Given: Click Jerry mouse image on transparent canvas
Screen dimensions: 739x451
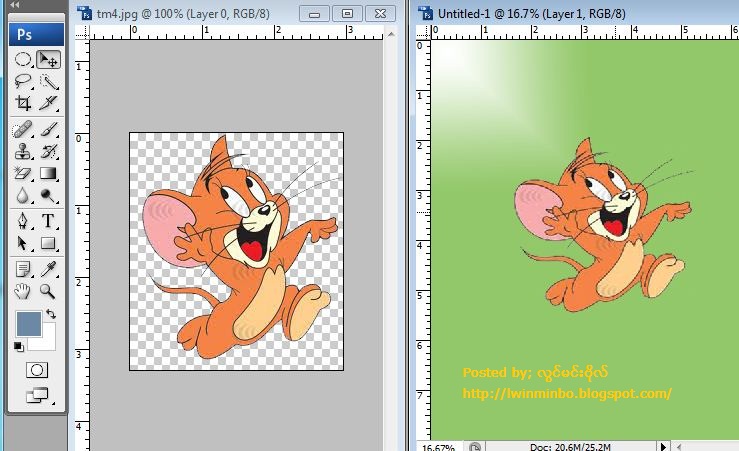Looking at the screenshot, I should (240, 247).
